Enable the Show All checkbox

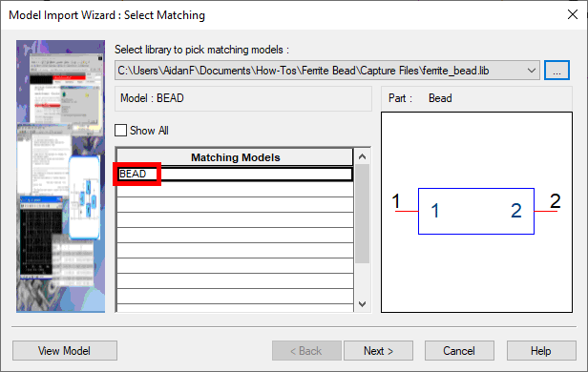point(120,131)
